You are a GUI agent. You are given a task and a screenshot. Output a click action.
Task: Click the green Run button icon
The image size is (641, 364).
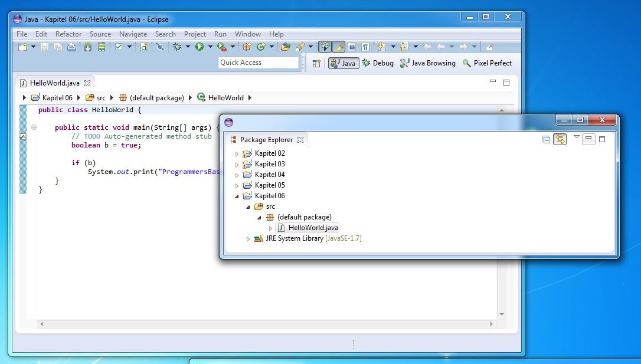pos(200,47)
